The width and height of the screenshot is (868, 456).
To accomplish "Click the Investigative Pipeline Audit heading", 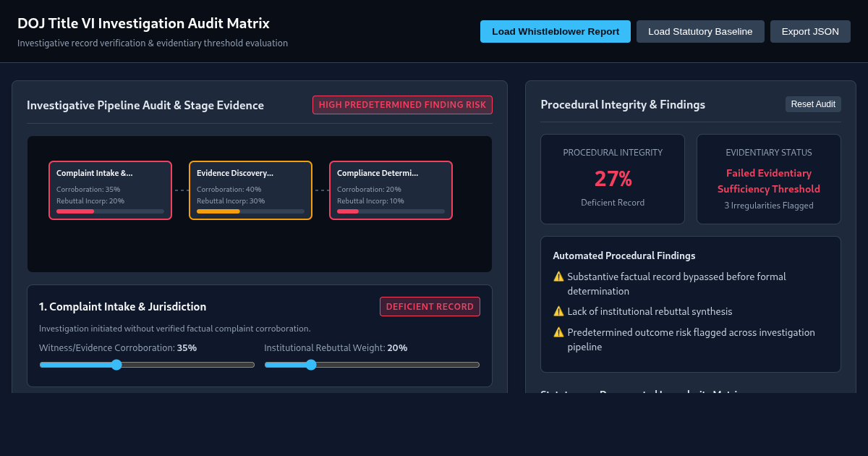I will click(145, 106).
